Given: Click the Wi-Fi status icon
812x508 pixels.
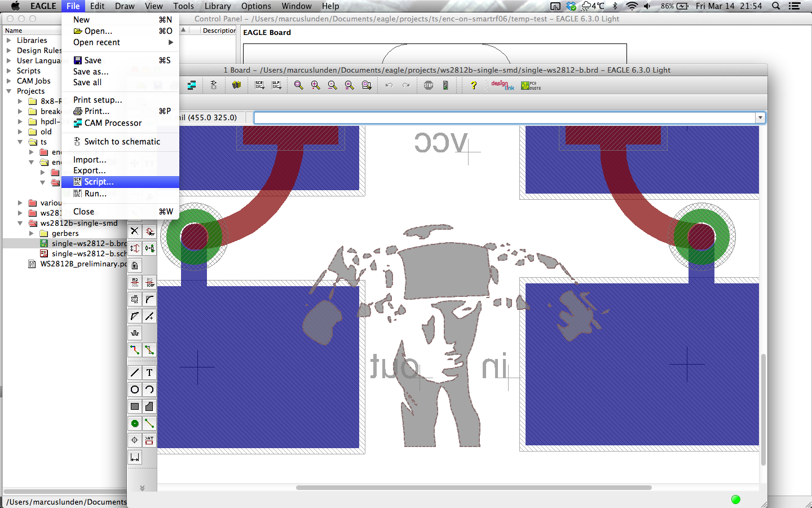Looking at the screenshot, I should 632,6.
